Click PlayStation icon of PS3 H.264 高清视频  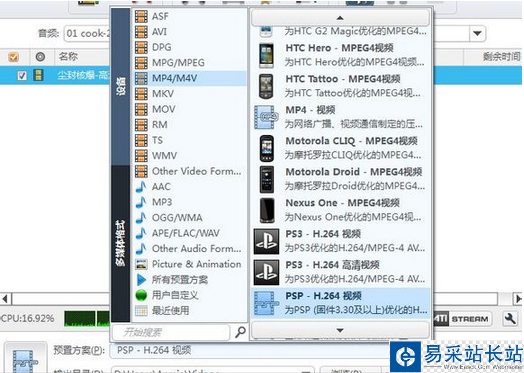tap(266, 272)
